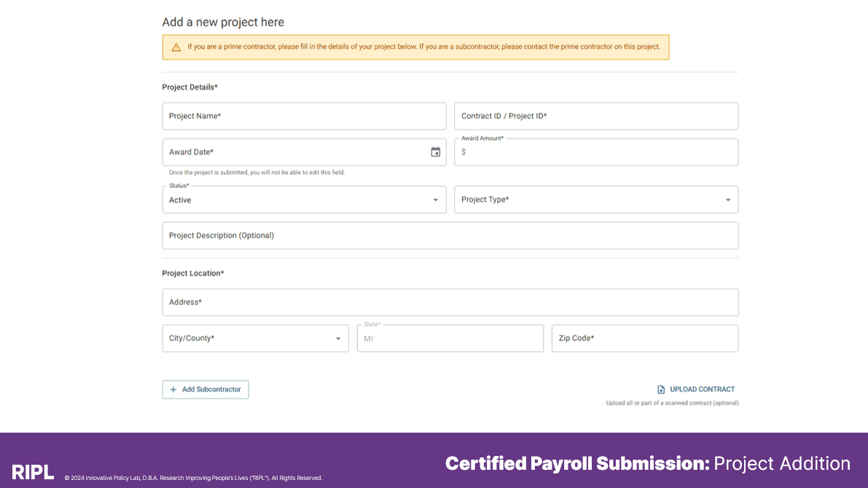Click the RIPL logo in footer
The height and width of the screenshot is (488, 868).
pos(33,472)
